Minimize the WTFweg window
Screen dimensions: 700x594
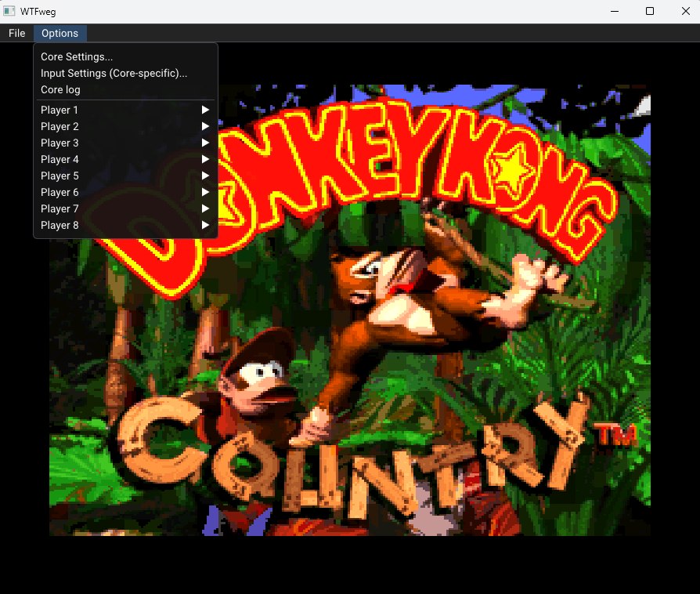coord(614,11)
